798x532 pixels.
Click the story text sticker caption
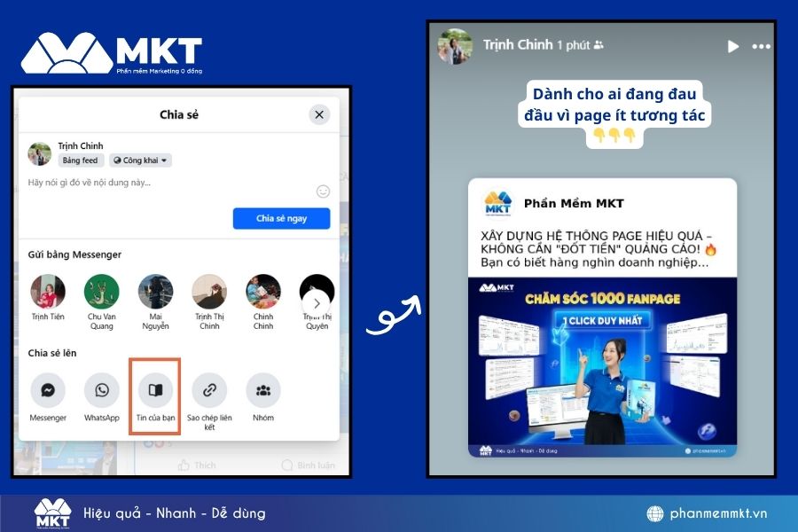click(614, 114)
